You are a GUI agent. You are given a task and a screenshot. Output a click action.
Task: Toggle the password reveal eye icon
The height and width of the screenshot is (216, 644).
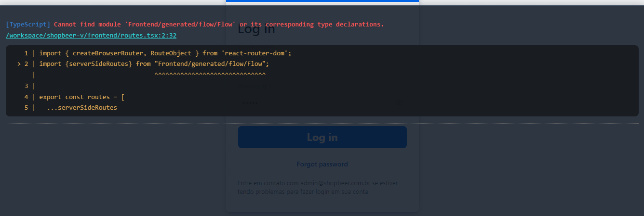coord(399,102)
